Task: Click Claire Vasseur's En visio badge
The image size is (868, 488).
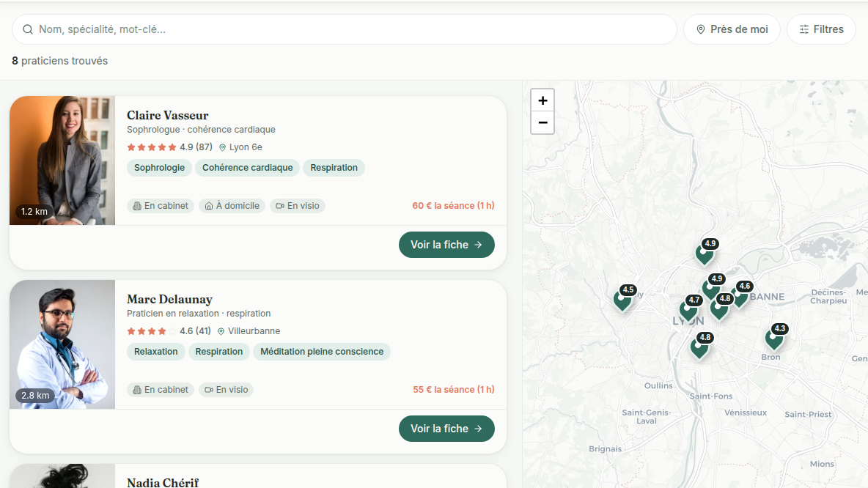Action: [x=298, y=206]
